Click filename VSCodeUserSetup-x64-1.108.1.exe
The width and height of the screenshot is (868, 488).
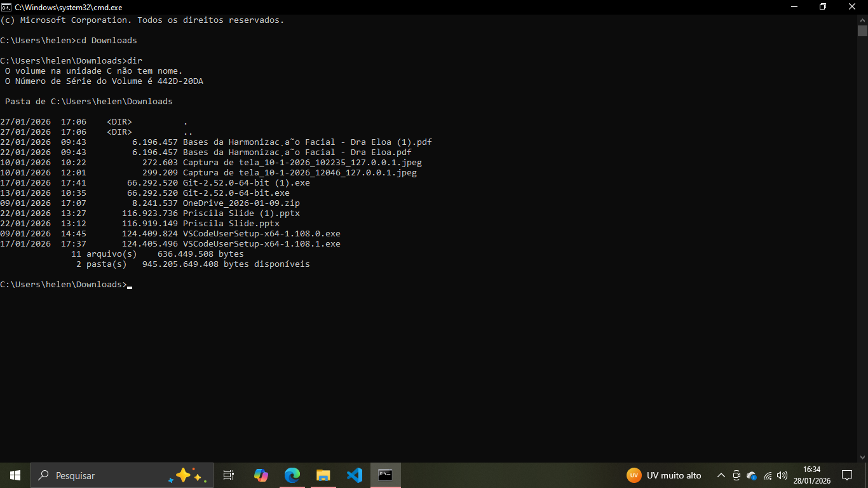coord(262,243)
